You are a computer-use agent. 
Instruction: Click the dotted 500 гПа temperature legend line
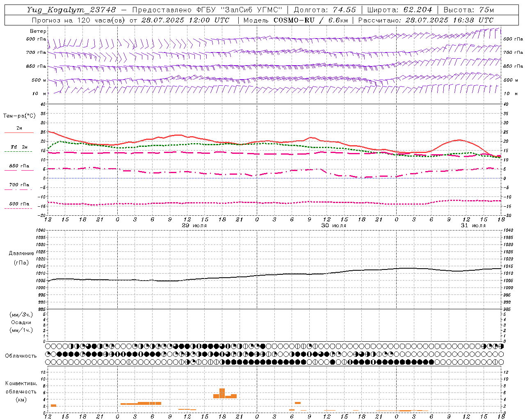point(18,208)
